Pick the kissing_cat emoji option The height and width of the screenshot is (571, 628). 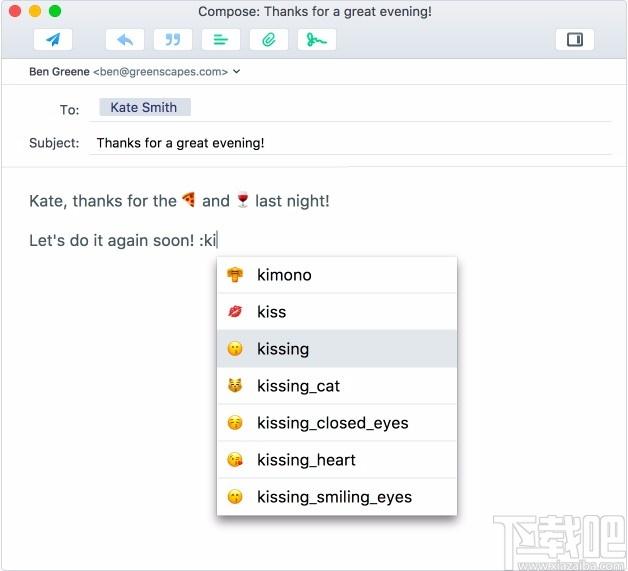point(337,386)
